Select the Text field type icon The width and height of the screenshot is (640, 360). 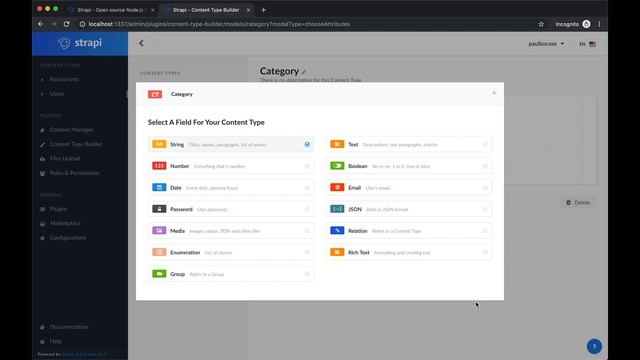[337, 144]
